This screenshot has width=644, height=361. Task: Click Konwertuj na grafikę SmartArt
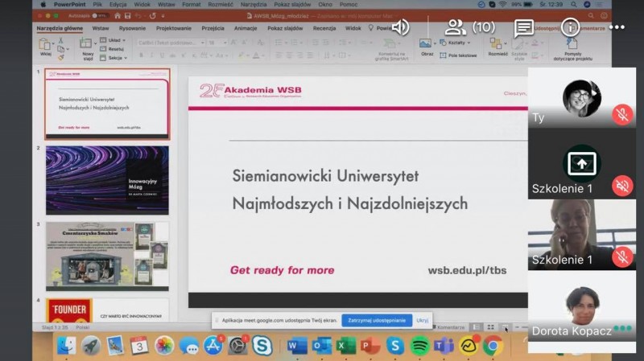pyautogui.click(x=390, y=49)
